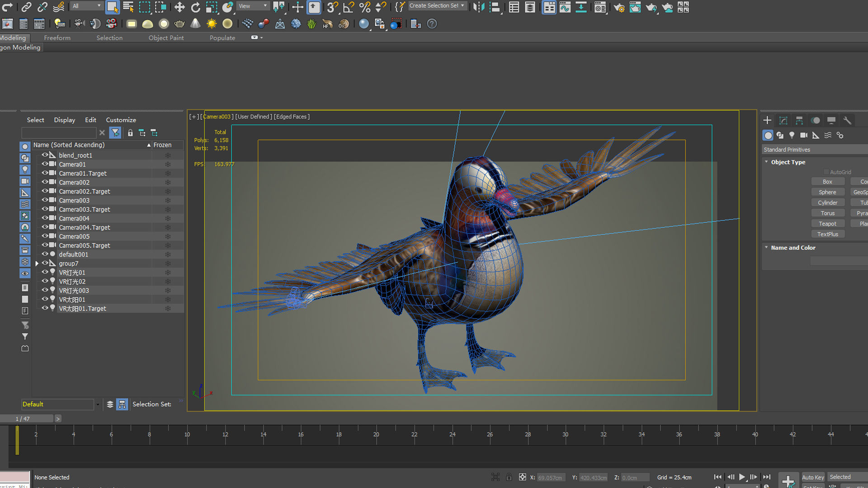Click the Scene Explorer search field

pos(59,133)
